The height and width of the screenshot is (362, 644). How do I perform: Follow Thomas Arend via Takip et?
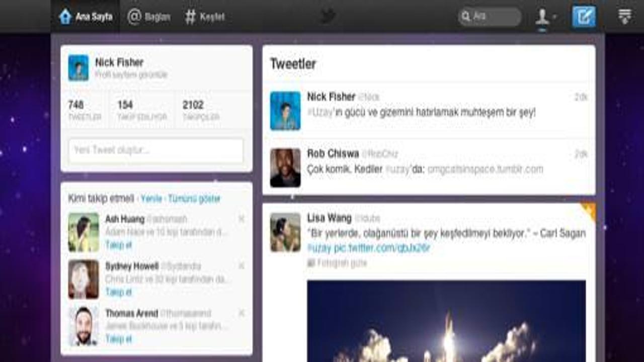click(x=118, y=339)
